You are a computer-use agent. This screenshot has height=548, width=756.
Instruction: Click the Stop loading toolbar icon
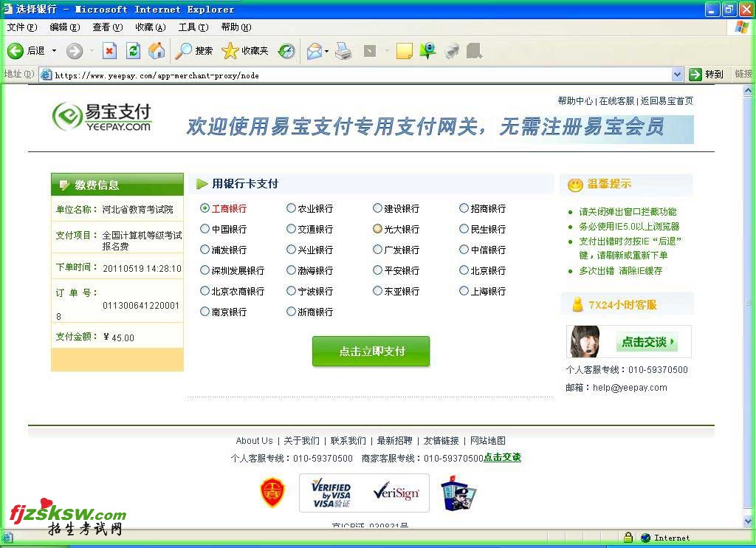pyautogui.click(x=109, y=51)
